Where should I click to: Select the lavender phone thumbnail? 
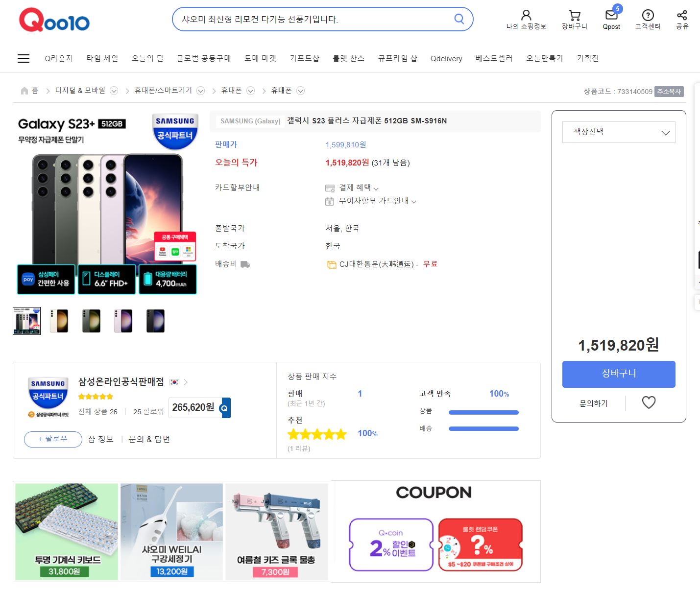pos(123,321)
